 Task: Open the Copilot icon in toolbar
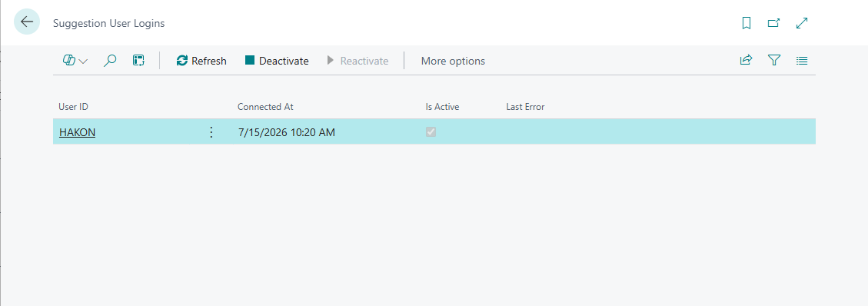tap(69, 60)
